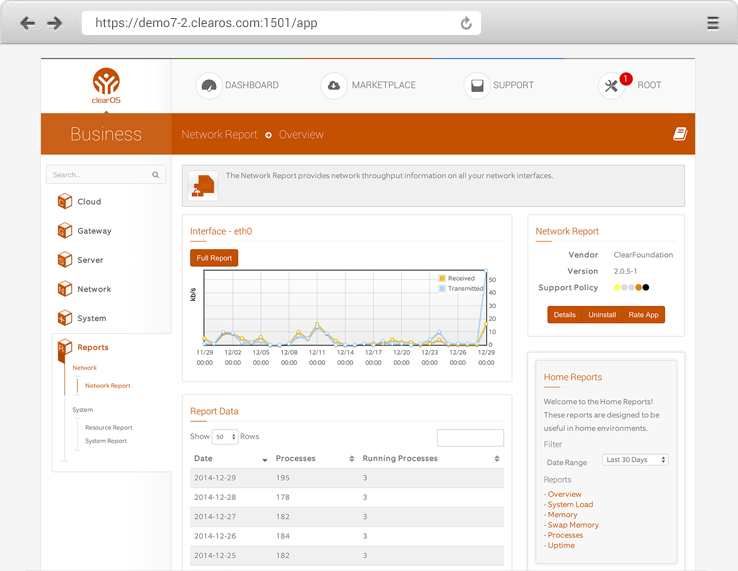Image resolution: width=738 pixels, height=571 pixels.
Task: Open the Dashboard gauge icon
Action: pos(208,86)
